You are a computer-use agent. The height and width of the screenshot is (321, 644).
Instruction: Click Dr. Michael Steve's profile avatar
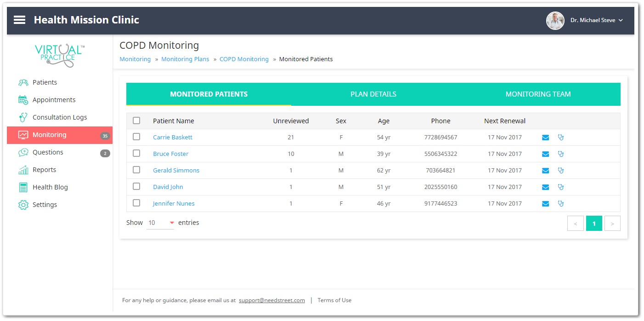point(555,21)
